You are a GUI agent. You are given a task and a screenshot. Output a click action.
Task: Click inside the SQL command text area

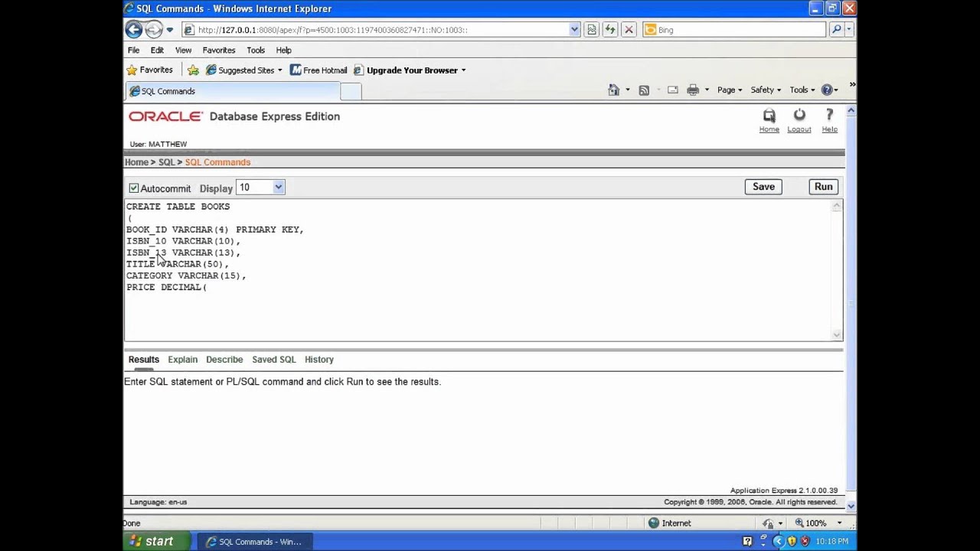coord(478,269)
